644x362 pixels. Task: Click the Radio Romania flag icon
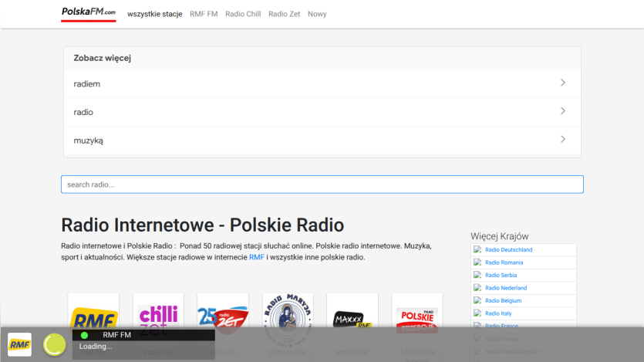coord(477,262)
